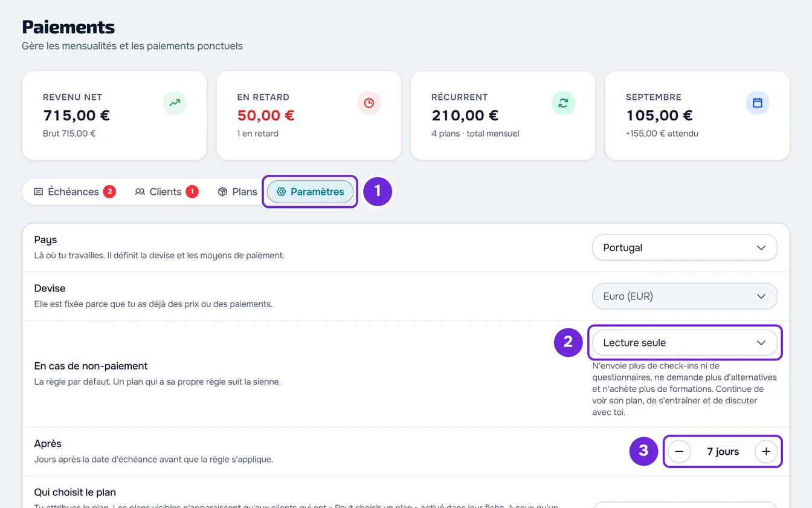The height and width of the screenshot is (508, 812).
Task: Click the Pays setting label
Action: [x=45, y=240]
